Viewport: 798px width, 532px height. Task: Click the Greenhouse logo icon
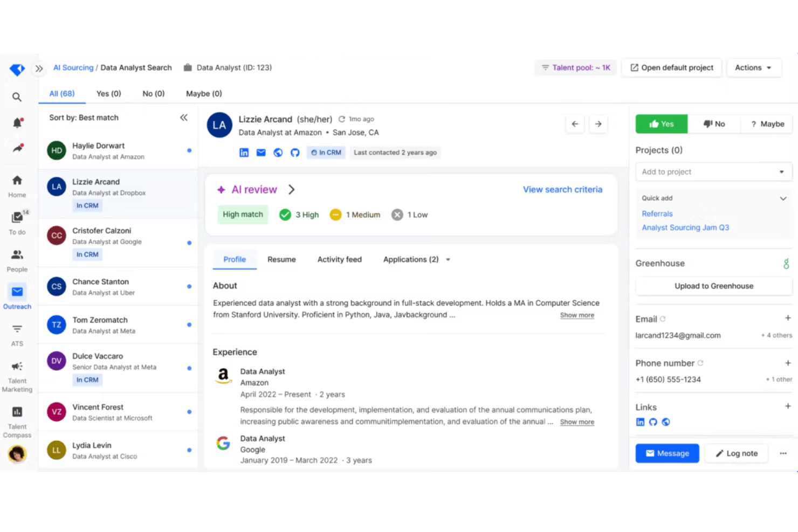[786, 264]
